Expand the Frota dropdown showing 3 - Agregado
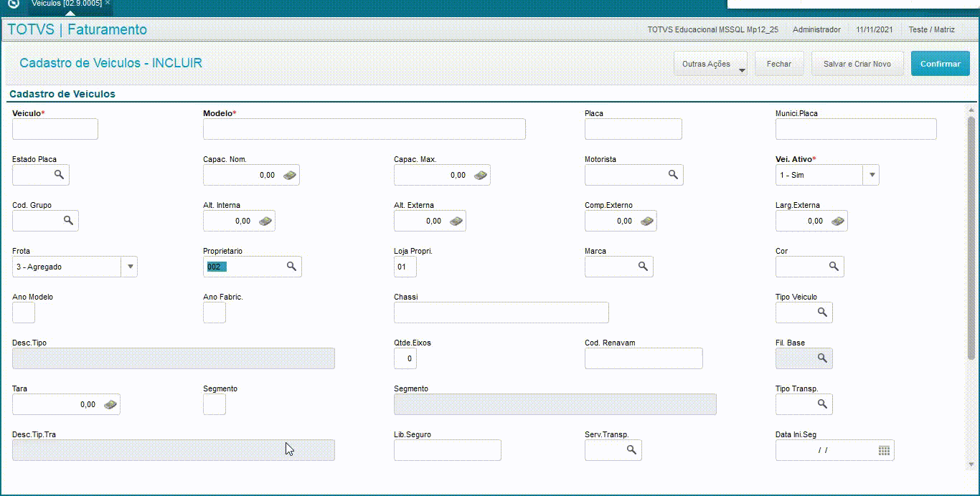Viewport: 980px width, 496px height. [130, 267]
